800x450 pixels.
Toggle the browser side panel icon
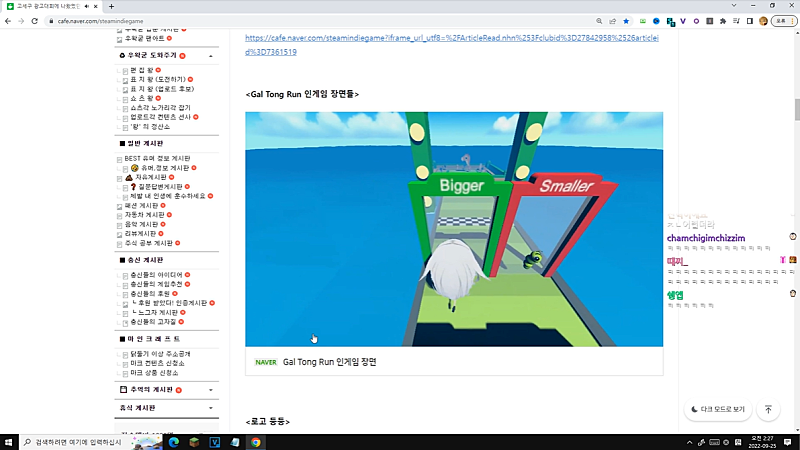point(749,21)
